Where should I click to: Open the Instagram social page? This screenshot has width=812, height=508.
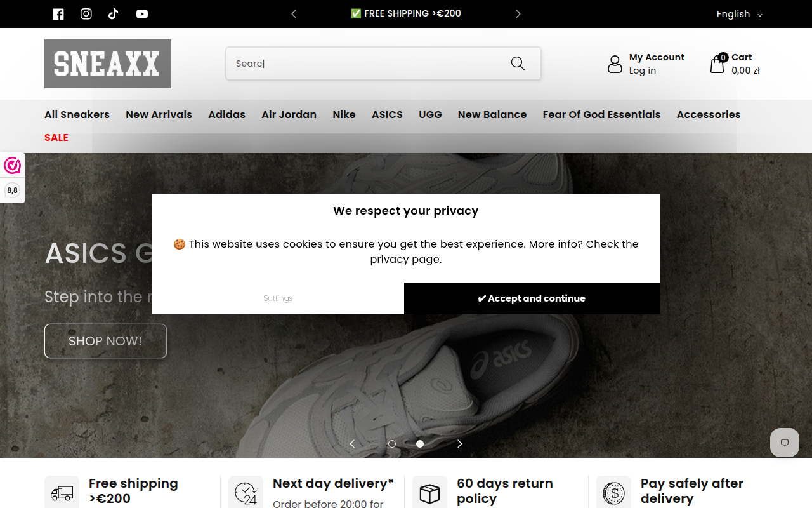point(86,14)
